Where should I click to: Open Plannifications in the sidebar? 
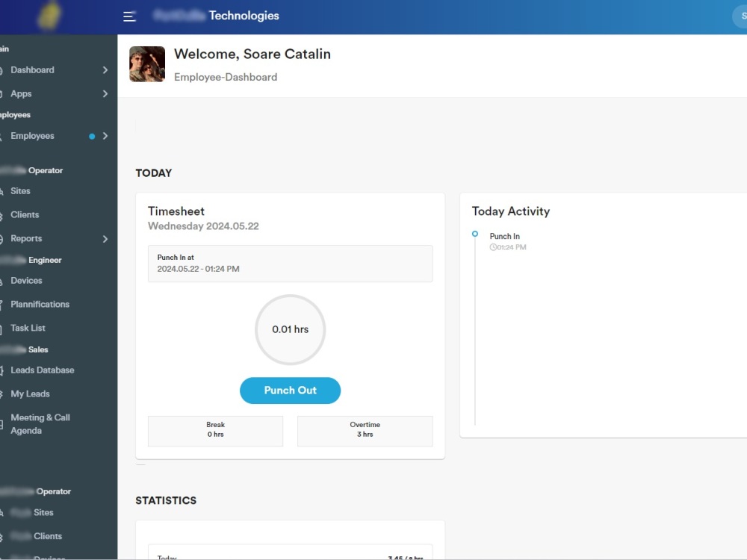coord(40,305)
